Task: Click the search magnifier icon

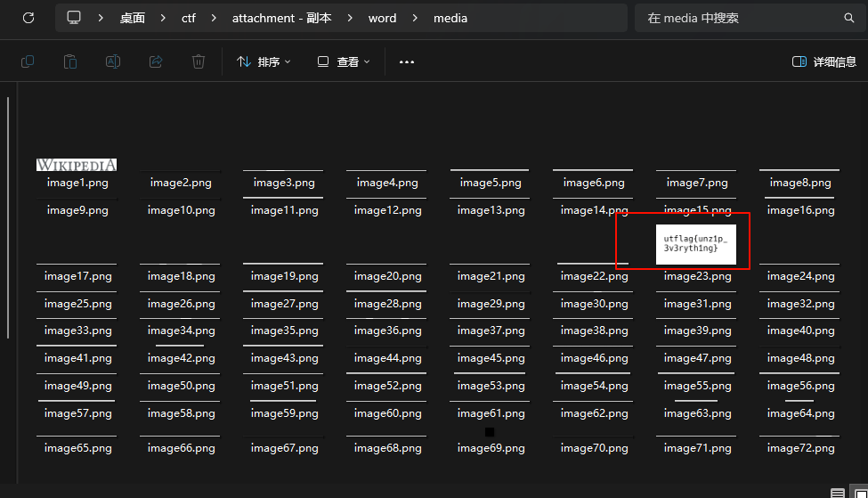Action: point(848,18)
